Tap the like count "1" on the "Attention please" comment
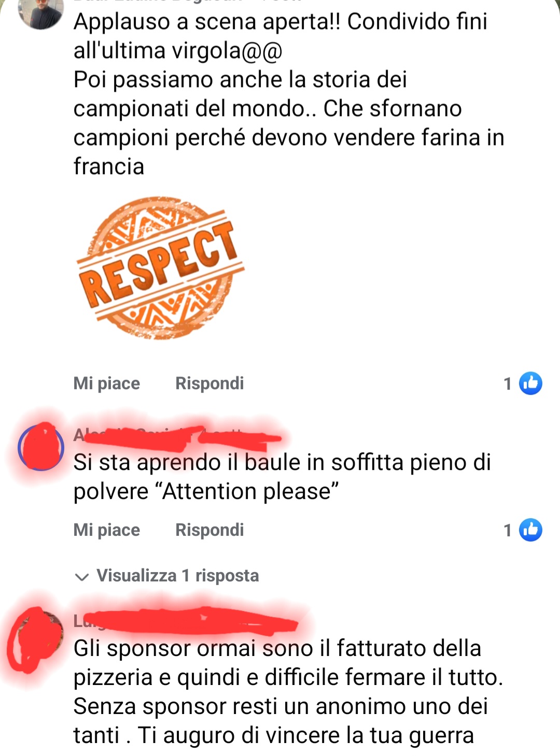Screen dimensions: 560x756 (508, 531)
